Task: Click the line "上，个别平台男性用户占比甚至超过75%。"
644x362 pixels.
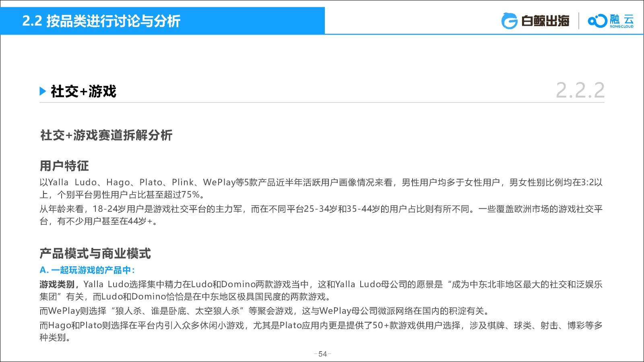Action: [x=122, y=195]
